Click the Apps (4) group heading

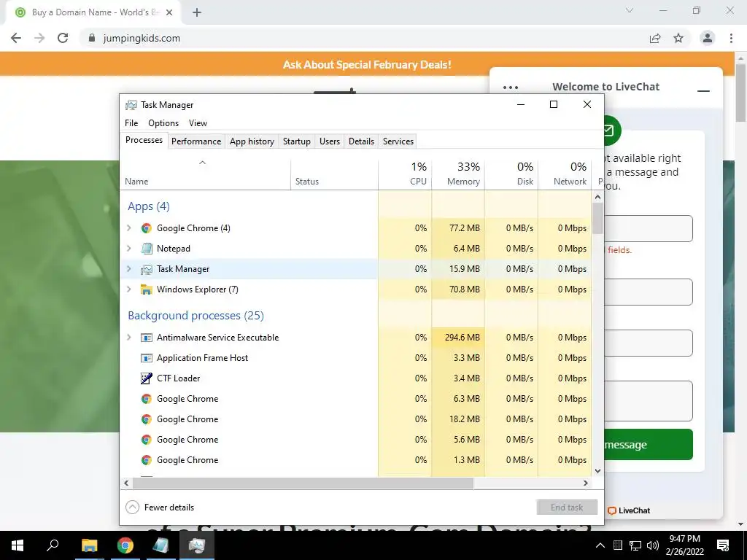[x=149, y=206]
